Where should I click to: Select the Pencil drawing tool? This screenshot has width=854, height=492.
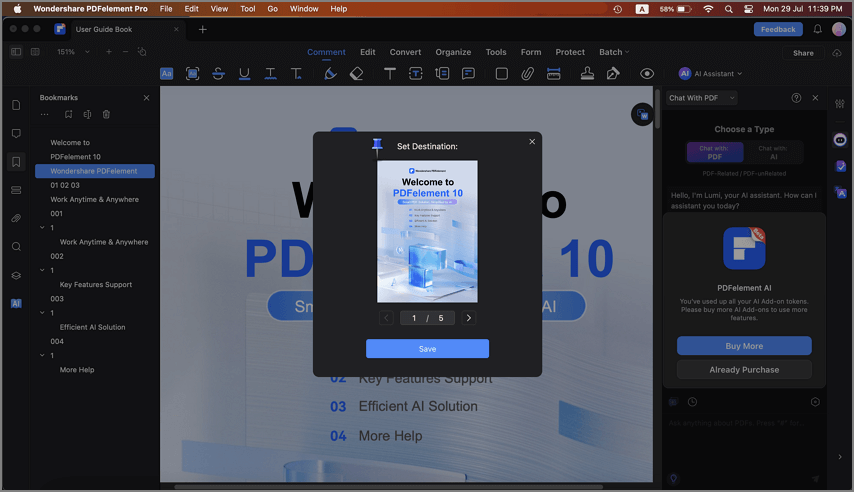(330, 74)
